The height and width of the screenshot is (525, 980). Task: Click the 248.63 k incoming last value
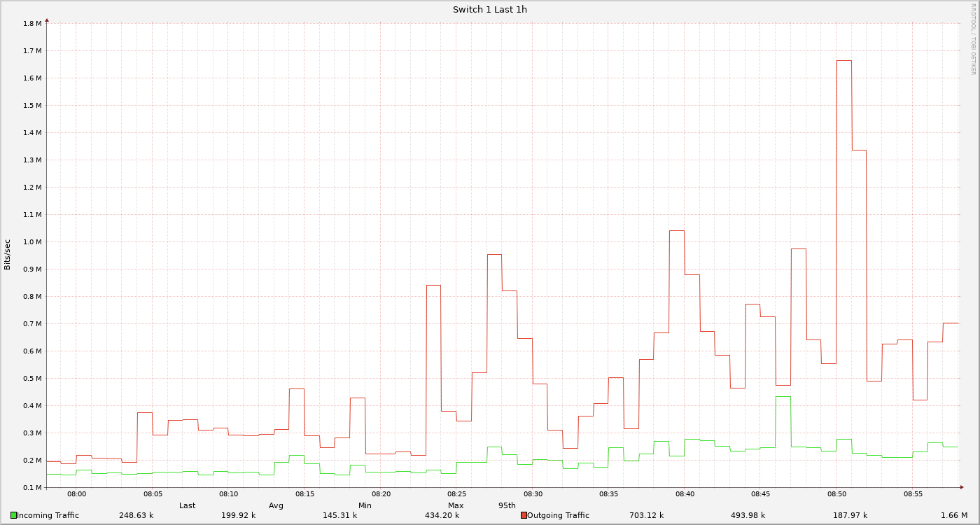[136, 515]
